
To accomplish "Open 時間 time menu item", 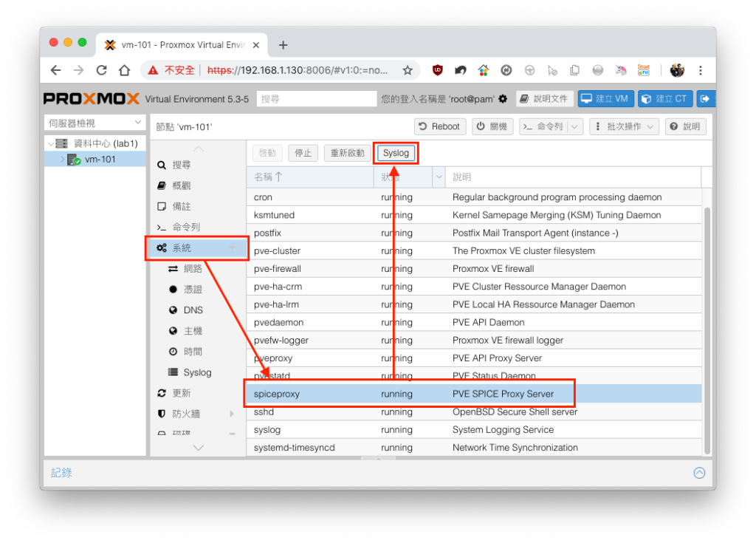I will pyautogui.click(x=198, y=352).
